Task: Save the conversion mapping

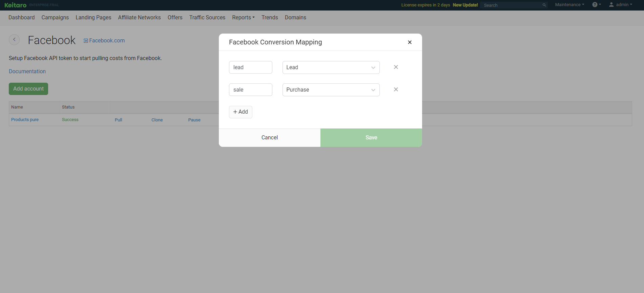Action: click(371, 138)
